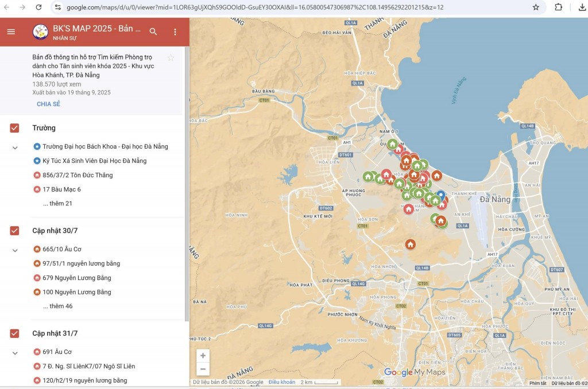Zoom in with the plus icon
The image size is (588, 389).
click(203, 356)
